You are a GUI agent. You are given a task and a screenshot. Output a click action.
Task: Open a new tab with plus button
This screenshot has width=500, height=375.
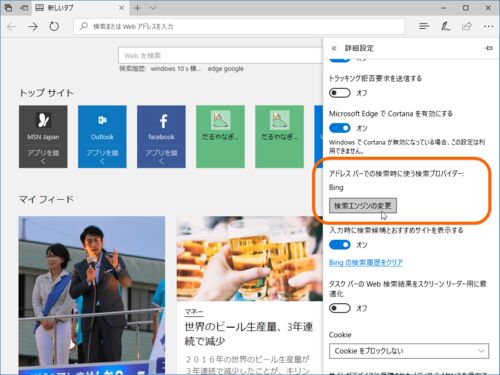[x=137, y=8]
